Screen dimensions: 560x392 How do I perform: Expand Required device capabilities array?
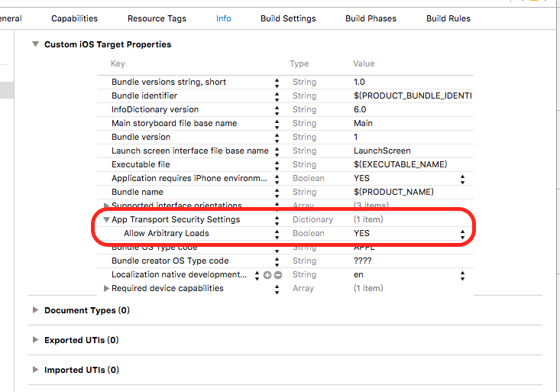(106, 288)
